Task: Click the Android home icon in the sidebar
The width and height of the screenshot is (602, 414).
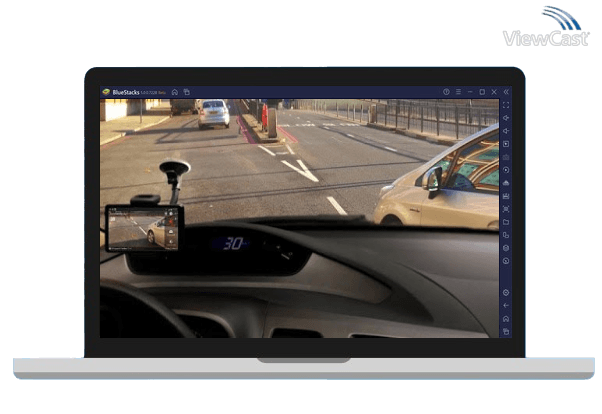Action: pos(506,319)
